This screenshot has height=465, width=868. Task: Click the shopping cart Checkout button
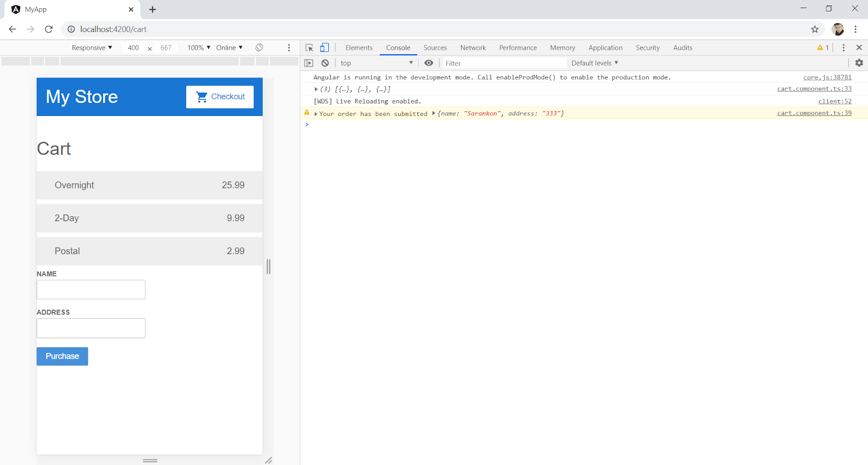(220, 97)
